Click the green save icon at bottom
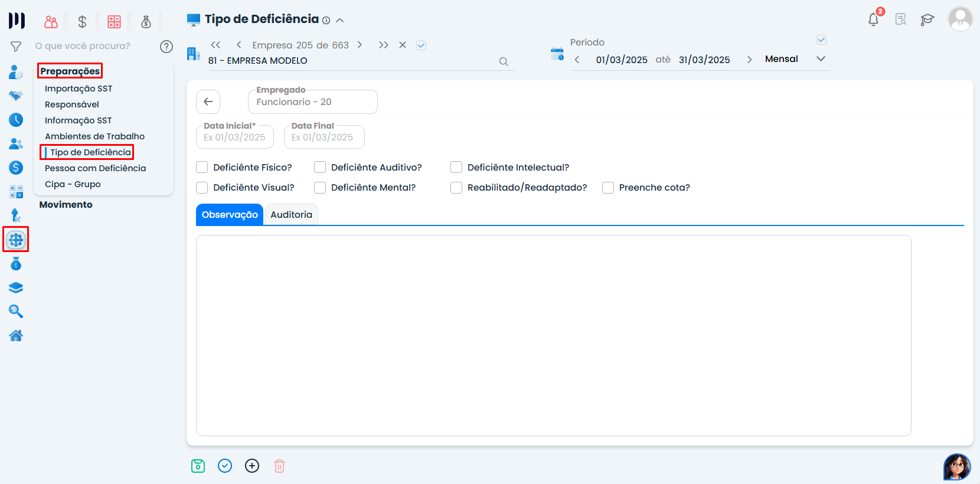This screenshot has height=484, width=980. (198, 466)
